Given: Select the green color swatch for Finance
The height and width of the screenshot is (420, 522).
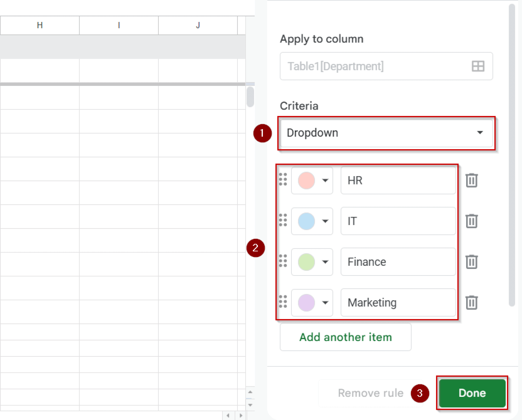Looking at the screenshot, I should tap(307, 262).
